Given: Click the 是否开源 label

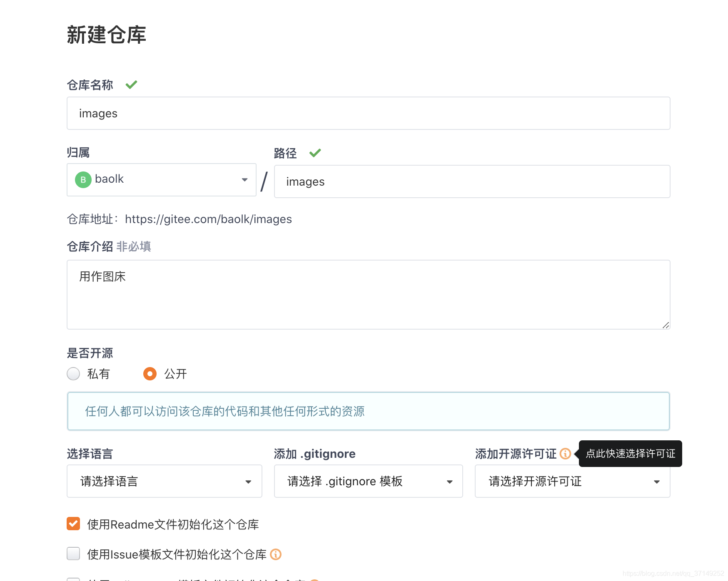Looking at the screenshot, I should (90, 353).
